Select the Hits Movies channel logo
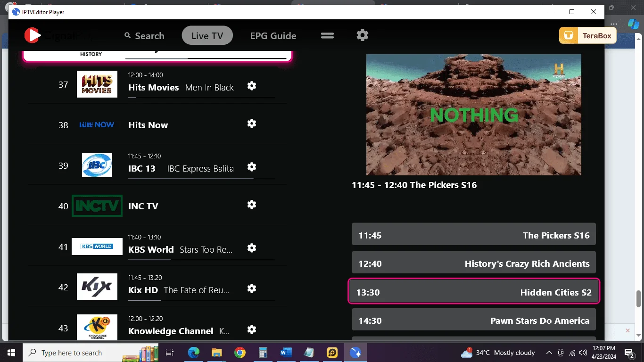Image resolution: width=644 pixels, height=362 pixels. (x=97, y=84)
